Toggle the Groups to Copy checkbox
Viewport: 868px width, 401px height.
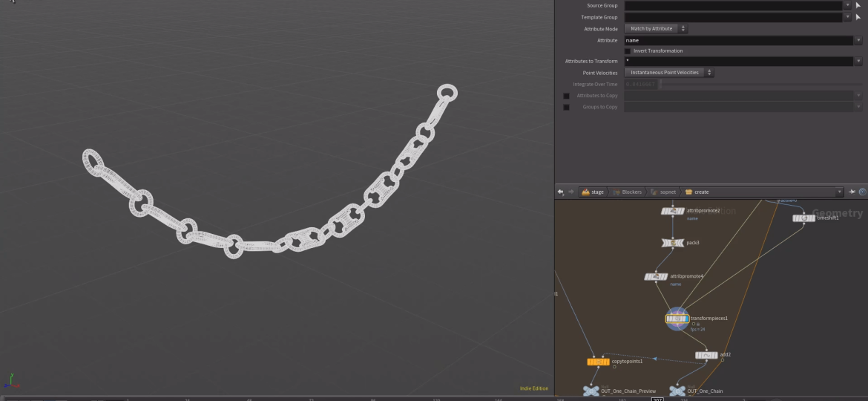pos(567,107)
